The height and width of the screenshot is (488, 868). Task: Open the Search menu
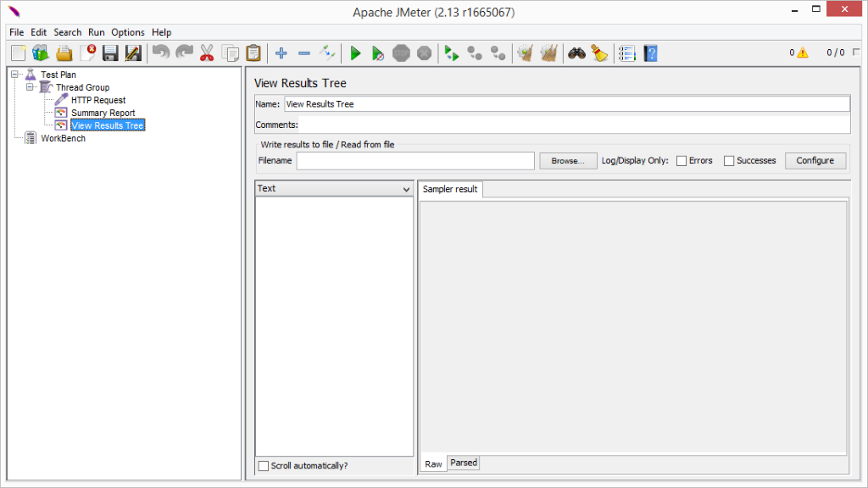click(x=68, y=32)
